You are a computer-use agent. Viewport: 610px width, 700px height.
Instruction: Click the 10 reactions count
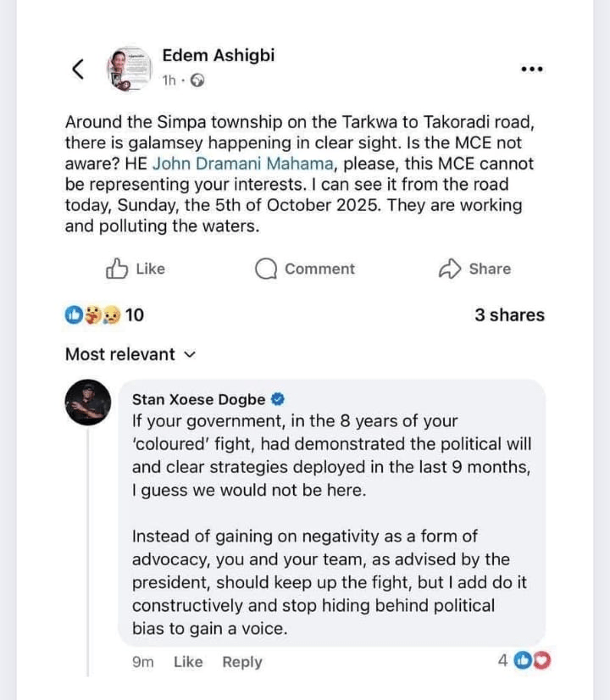click(135, 315)
